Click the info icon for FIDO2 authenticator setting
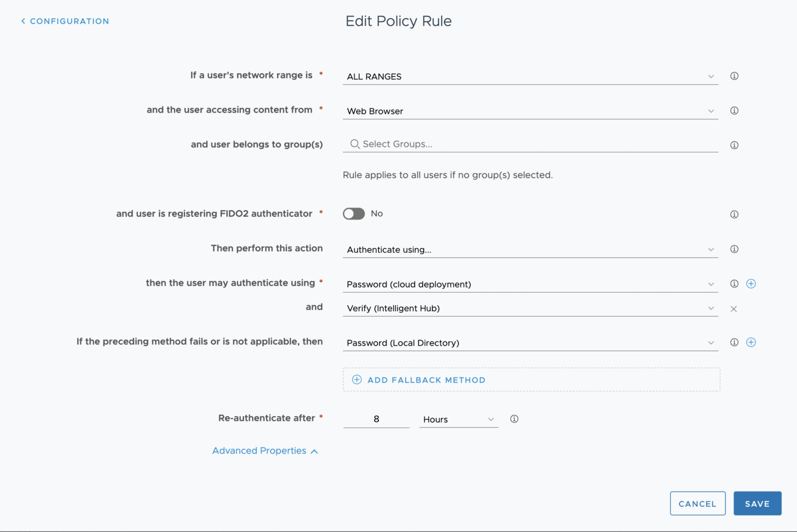Image resolution: width=797 pixels, height=532 pixels. click(x=734, y=214)
